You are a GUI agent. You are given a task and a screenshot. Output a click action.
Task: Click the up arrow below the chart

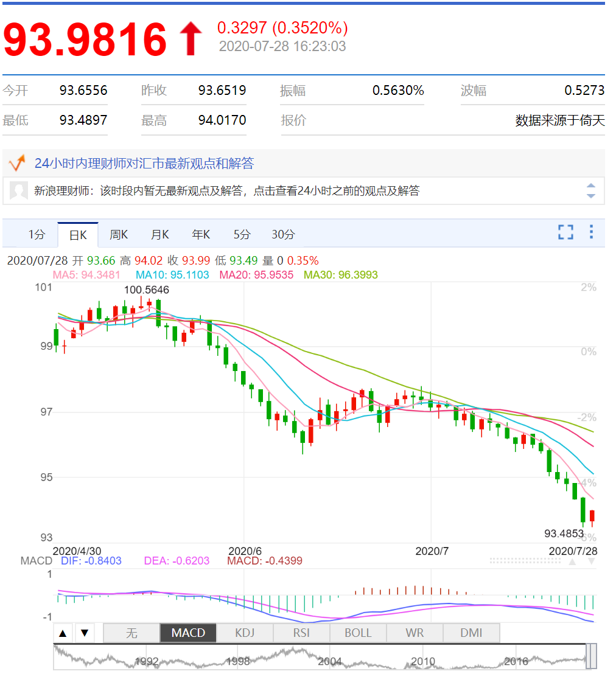point(63,633)
